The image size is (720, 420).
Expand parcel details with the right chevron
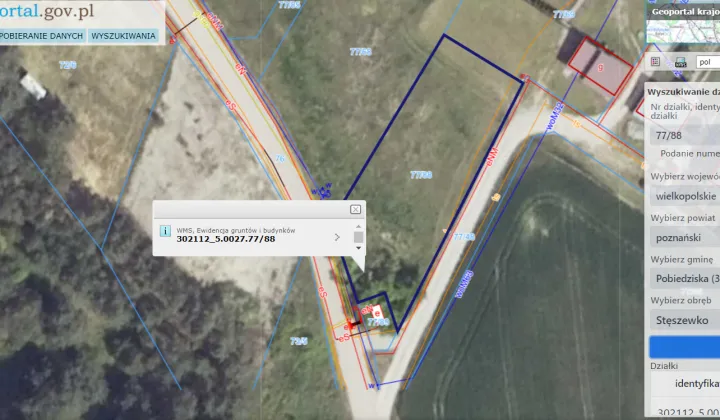(338, 237)
